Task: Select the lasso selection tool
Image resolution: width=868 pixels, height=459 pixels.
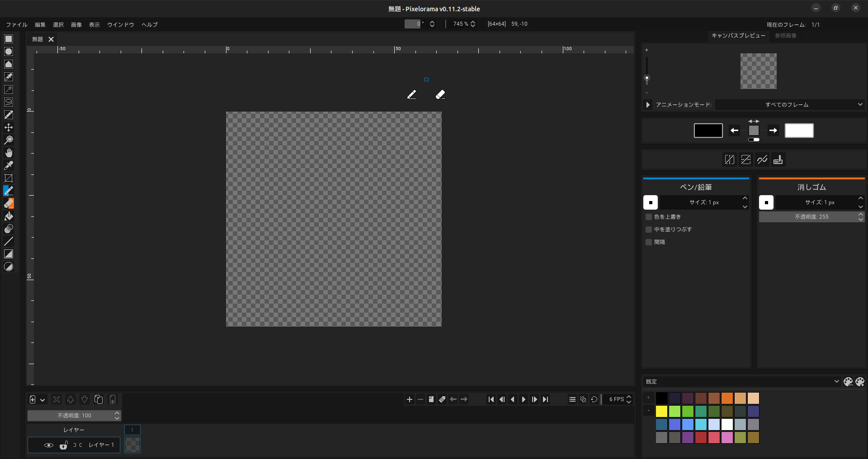Action: click(9, 102)
